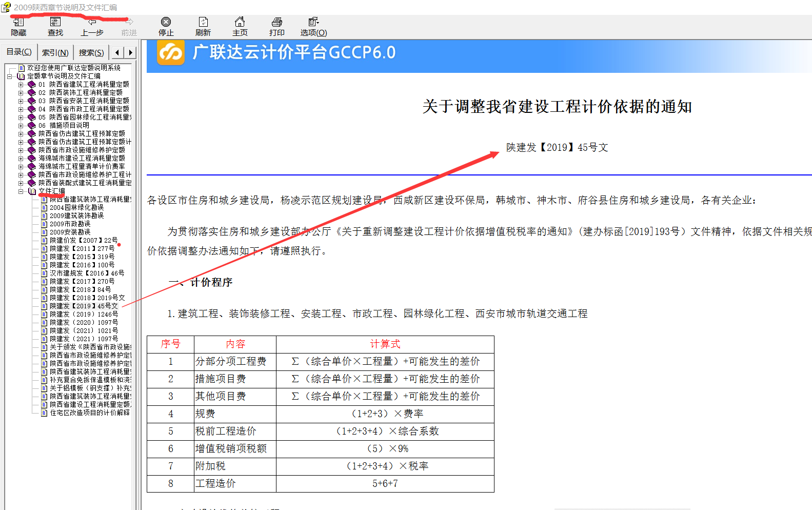Collapse the 文件汇编 folder node
The image size is (812, 510).
21,191
